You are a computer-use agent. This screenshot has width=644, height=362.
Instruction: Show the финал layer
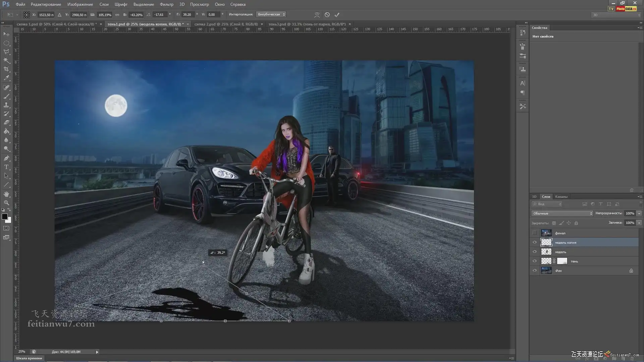[x=535, y=233]
